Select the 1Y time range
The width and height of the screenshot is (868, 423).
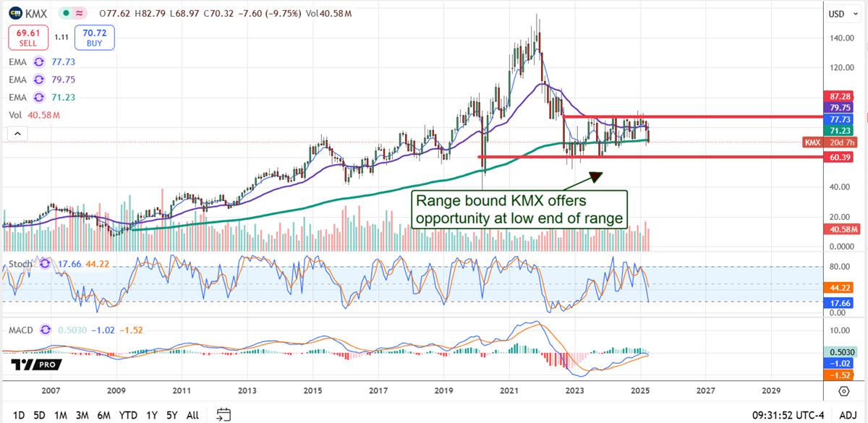(x=152, y=415)
